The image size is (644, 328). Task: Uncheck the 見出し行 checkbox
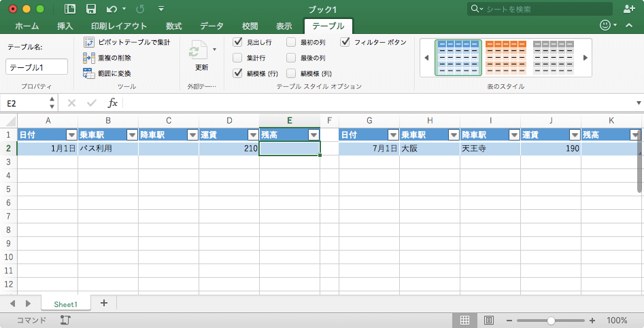coord(237,42)
